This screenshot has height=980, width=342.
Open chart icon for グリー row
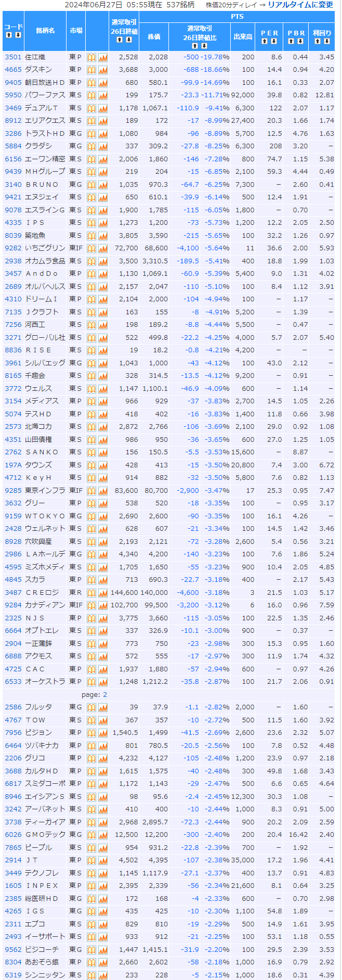tap(103, 503)
